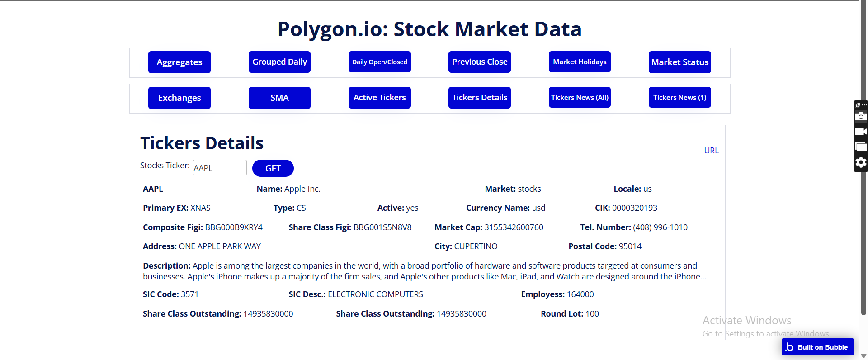This screenshot has height=360, width=868.
Task: Click the scroll-down arrow of the scrollbar
Action: click(x=863, y=355)
